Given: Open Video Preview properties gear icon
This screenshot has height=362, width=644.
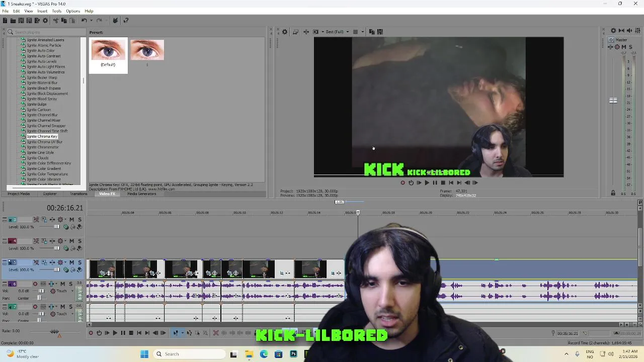Looking at the screenshot, I should coord(285,32).
